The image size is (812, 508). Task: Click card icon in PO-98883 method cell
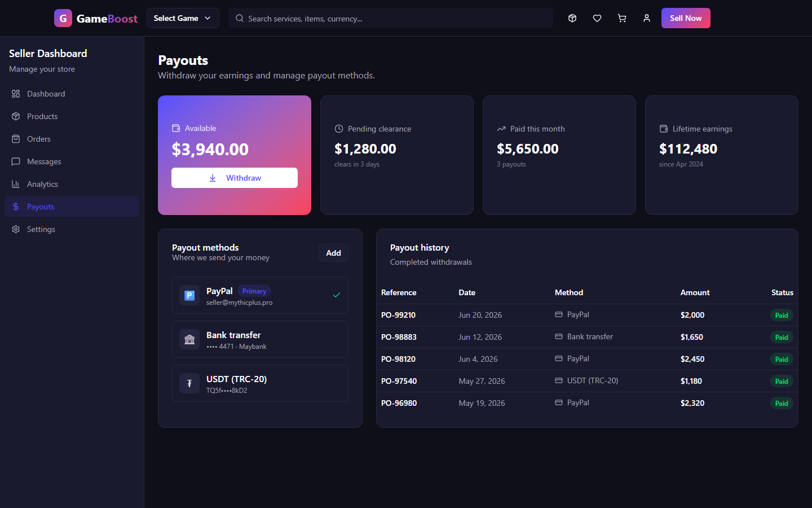point(559,336)
